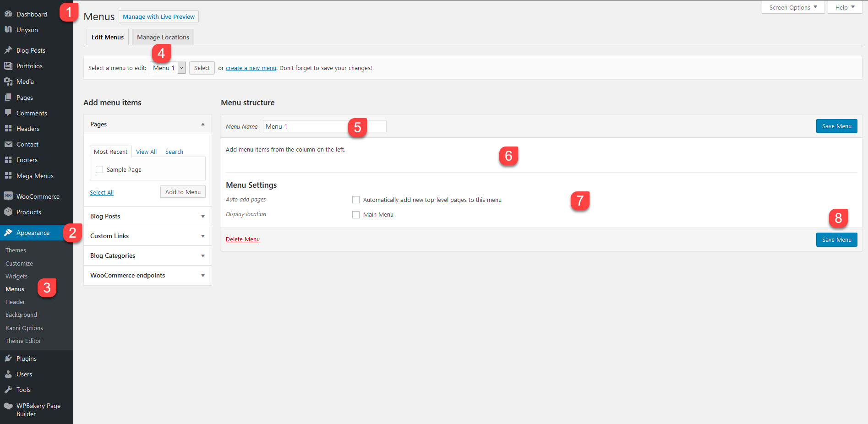This screenshot has width=868, height=424.
Task: Click the Add to Menu button
Action: coord(183,192)
